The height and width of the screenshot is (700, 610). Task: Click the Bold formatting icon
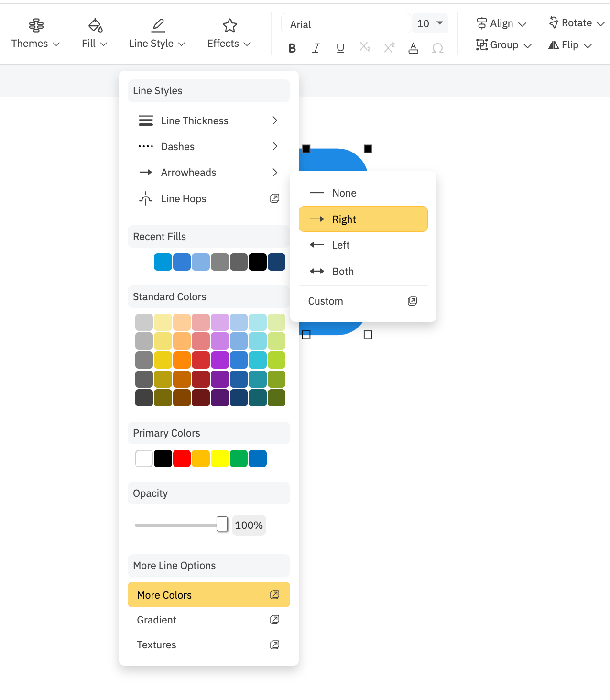pyautogui.click(x=292, y=48)
